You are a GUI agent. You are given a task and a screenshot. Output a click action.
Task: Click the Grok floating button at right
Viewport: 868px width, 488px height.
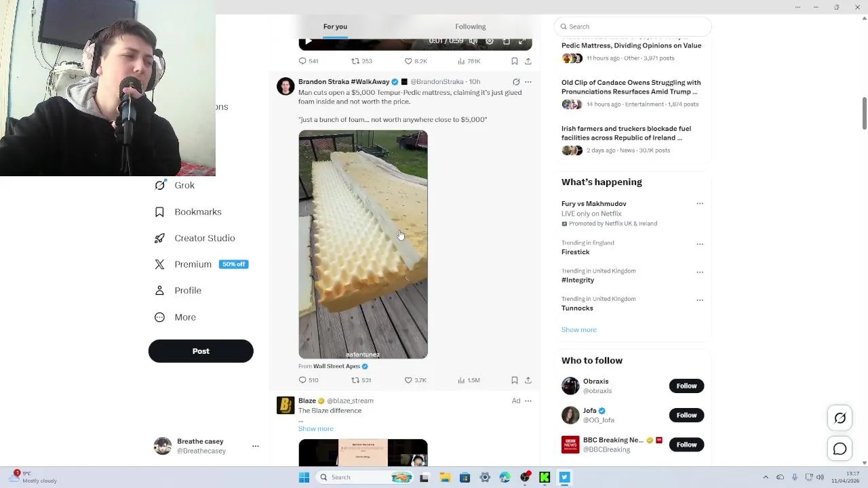840,418
